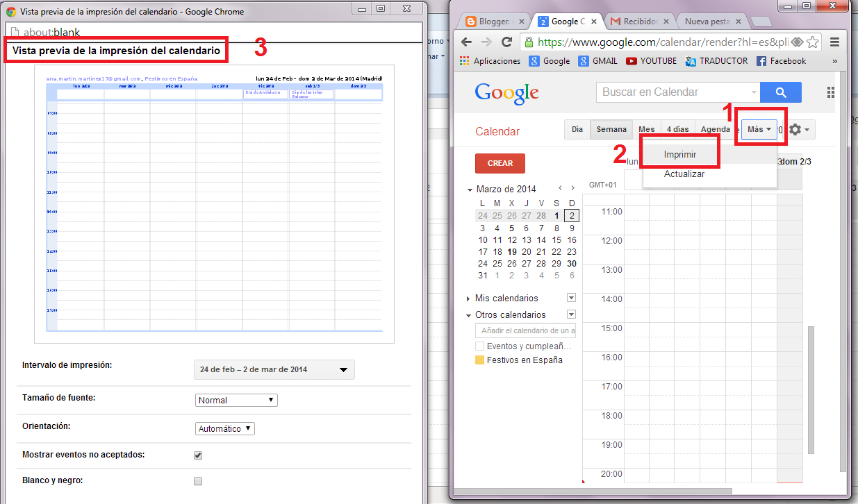Open the Intervalo de impresión dropdown
The height and width of the screenshot is (504, 858).
click(x=274, y=369)
